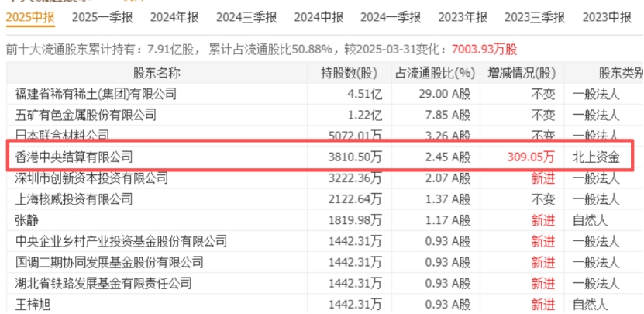Switch to the 2025一季报 tab

click(102, 18)
